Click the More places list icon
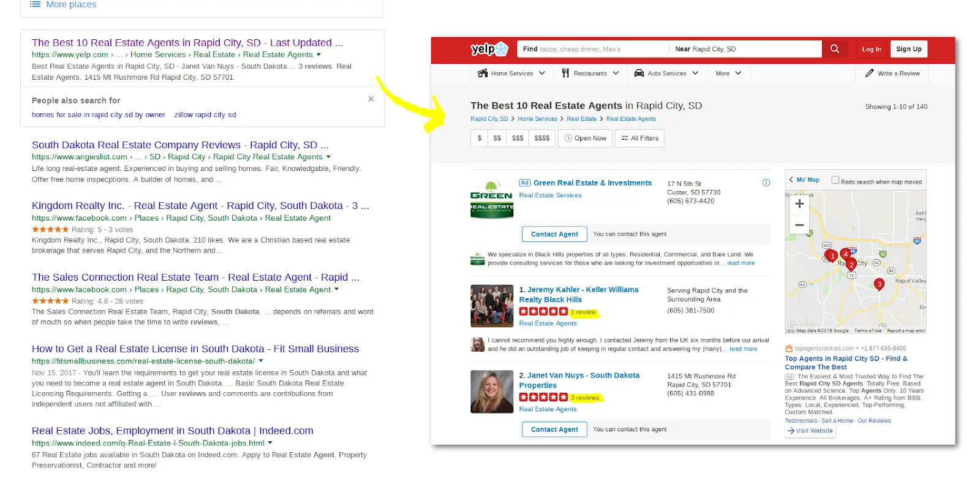 click(x=36, y=4)
